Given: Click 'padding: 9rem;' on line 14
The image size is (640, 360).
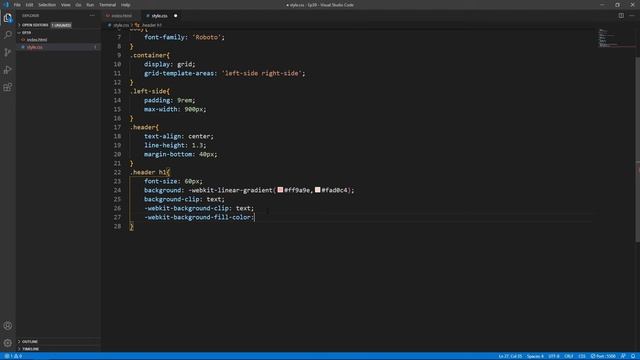Looking at the screenshot, I should [x=169, y=100].
